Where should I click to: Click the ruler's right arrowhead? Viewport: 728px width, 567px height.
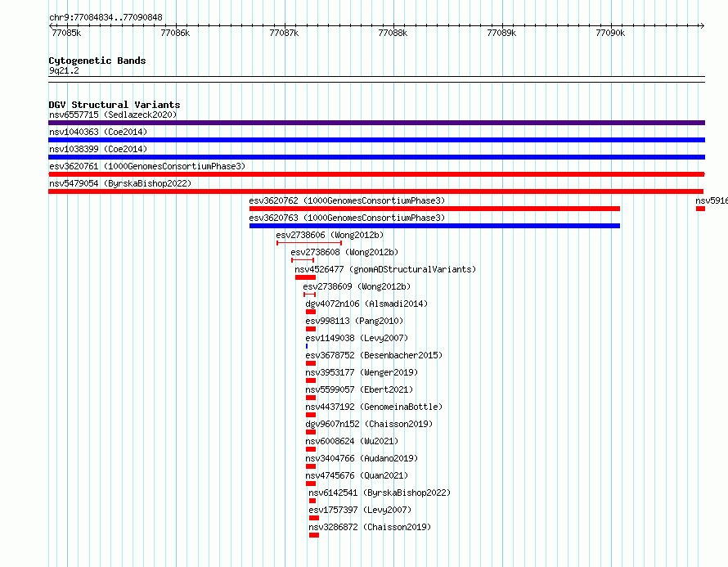(x=702, y=25)
